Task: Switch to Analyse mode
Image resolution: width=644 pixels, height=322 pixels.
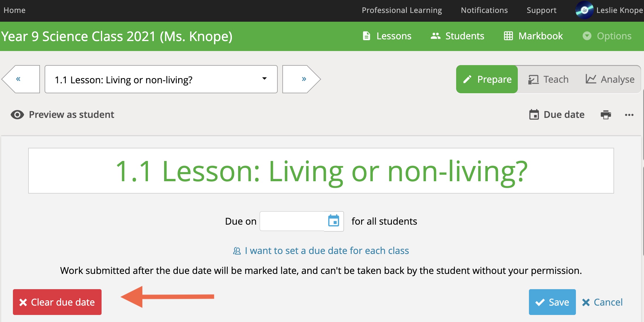Action: 610,79
